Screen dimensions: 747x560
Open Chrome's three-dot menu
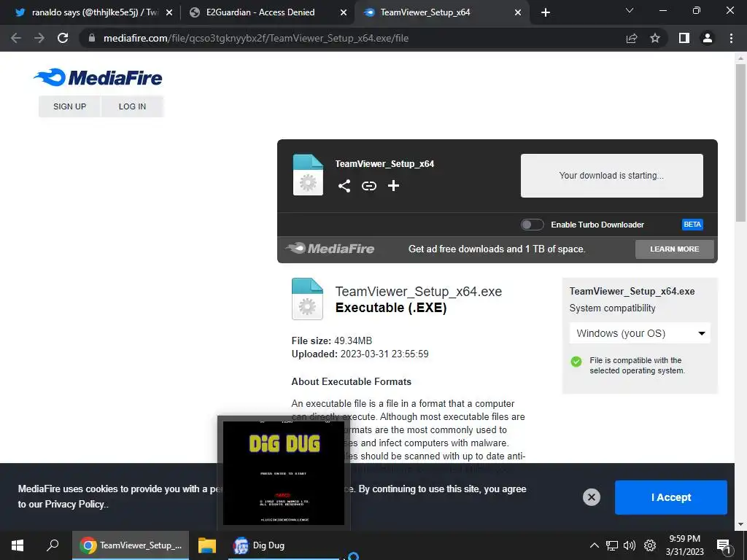point(731,38)
